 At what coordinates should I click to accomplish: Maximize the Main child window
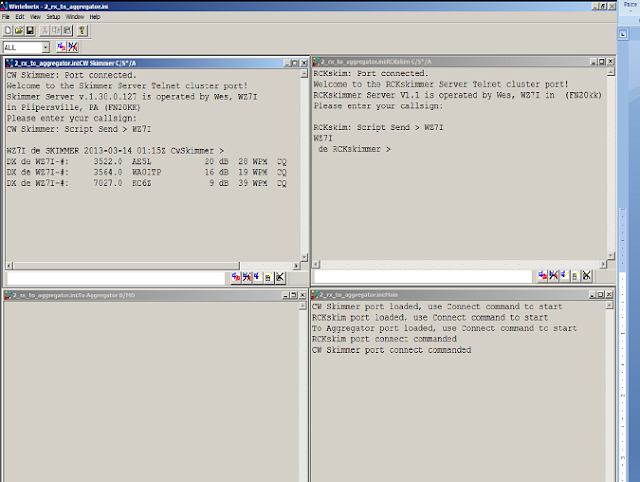point(600,294)
